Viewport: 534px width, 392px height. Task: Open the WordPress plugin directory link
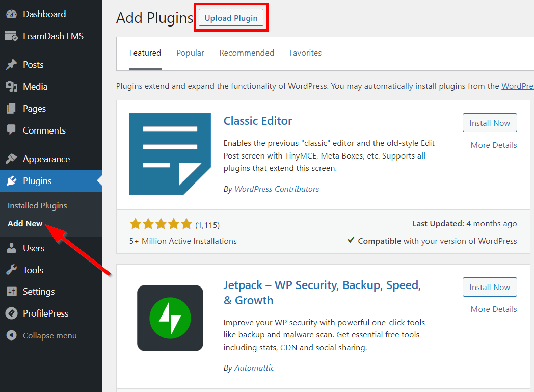pyautogui.click(x=518, y=86)
